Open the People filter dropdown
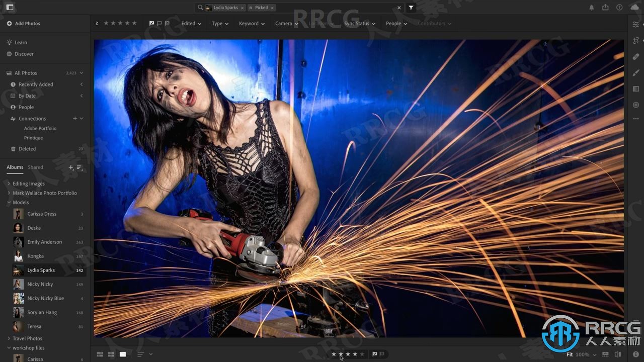Screen dimensions: 644x362 [x=396, y=24]
